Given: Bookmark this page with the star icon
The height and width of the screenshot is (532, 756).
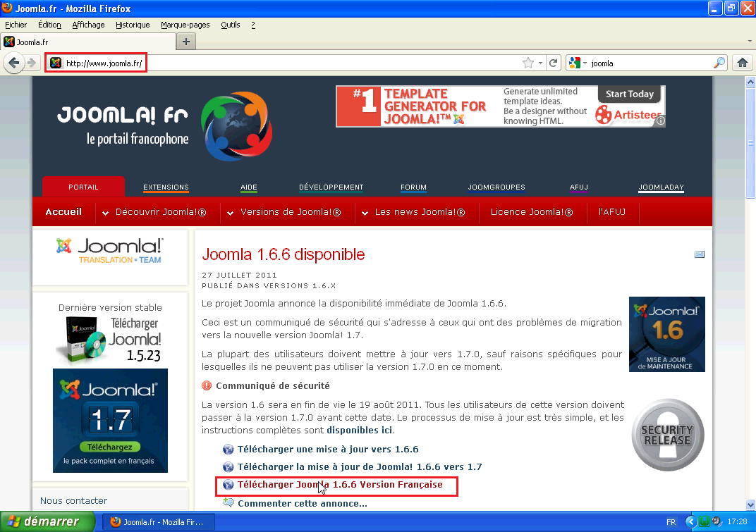Looking at the screenshot, I should click(528, 63).
